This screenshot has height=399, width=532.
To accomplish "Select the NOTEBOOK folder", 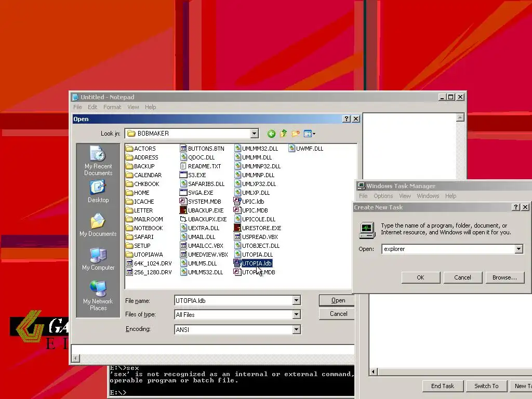I will point(144,228).
